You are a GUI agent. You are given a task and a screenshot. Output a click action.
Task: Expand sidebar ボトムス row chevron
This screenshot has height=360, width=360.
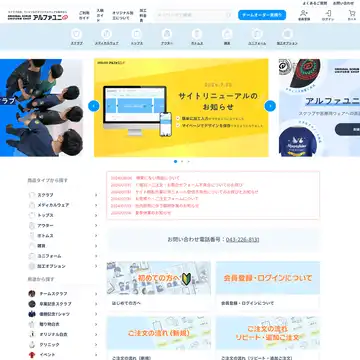point(96,236)
